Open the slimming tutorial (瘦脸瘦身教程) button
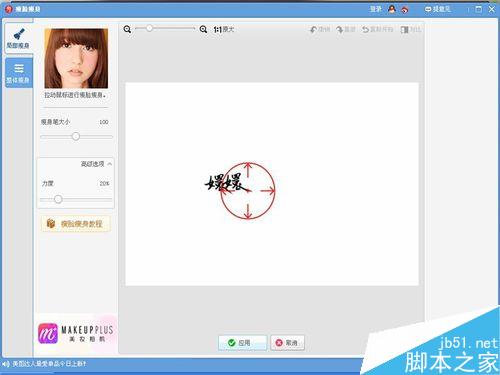The height and width of the screenshot is (375, 500). (76, 224)
